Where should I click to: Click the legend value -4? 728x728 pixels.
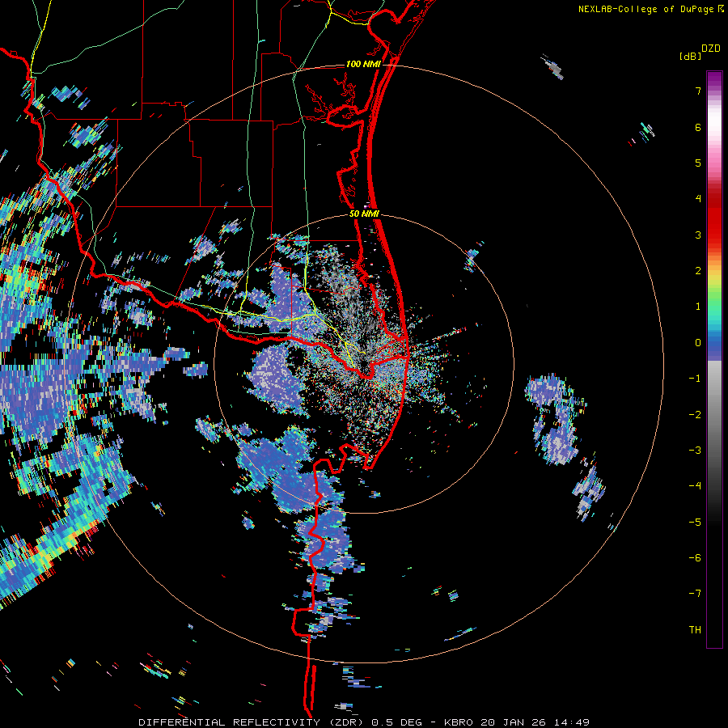pos(695,486)
